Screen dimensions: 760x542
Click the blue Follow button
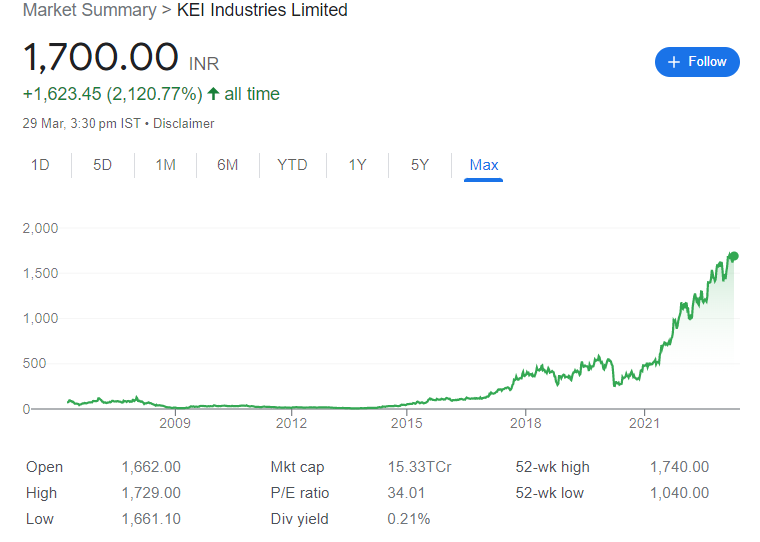click(697, 62)
